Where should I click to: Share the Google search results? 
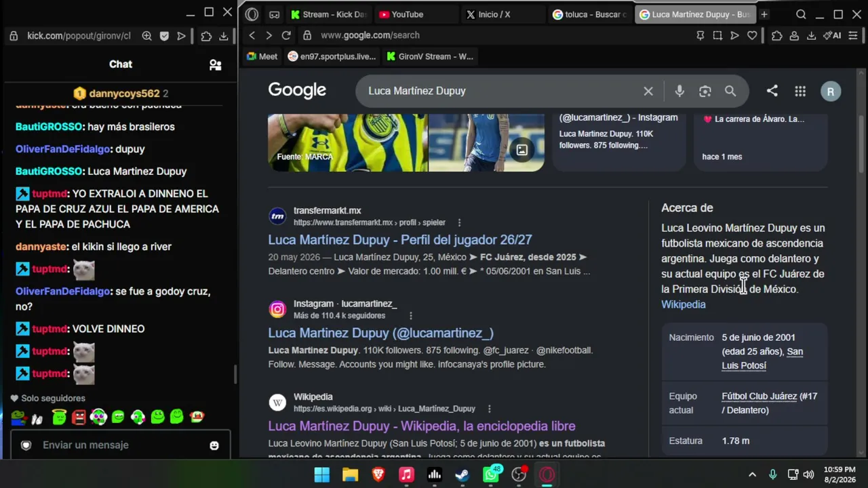click(x=772, y=91)
